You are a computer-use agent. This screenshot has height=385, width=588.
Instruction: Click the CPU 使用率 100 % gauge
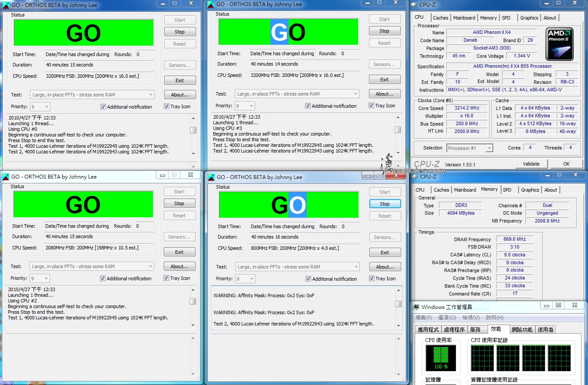point(441,358)
